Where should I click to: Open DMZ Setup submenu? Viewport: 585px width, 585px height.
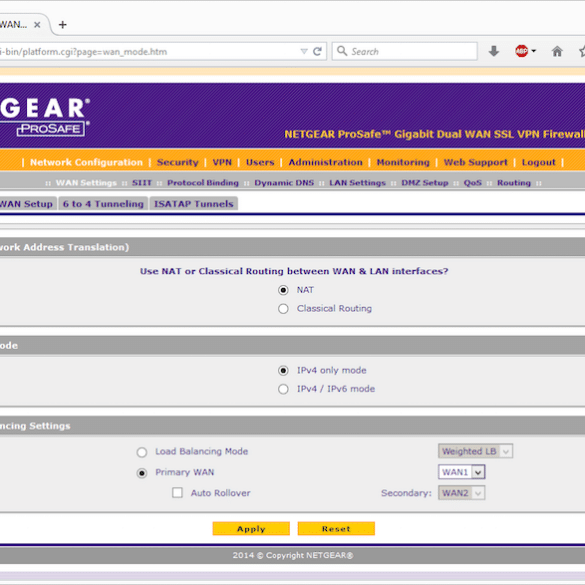coord(425,183)
